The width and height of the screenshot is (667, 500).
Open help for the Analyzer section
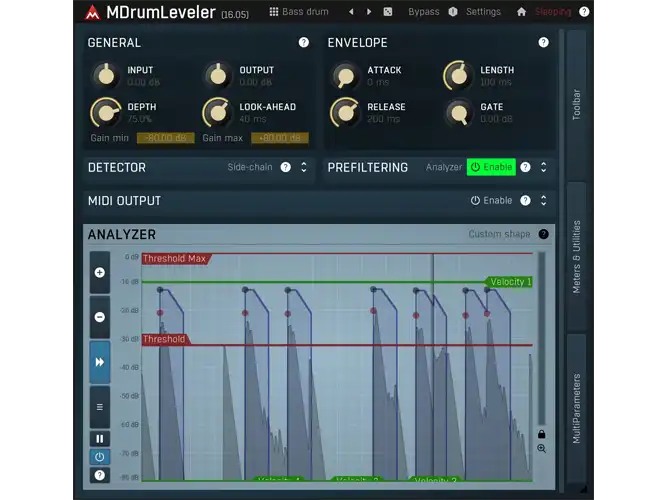(x=543, y=234)
